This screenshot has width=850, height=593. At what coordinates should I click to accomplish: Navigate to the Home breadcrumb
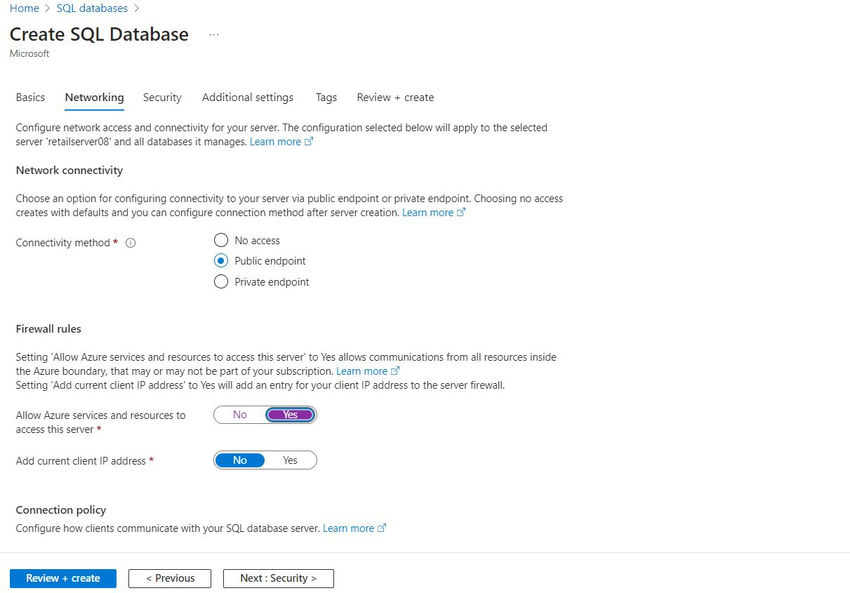click(24, 9)
